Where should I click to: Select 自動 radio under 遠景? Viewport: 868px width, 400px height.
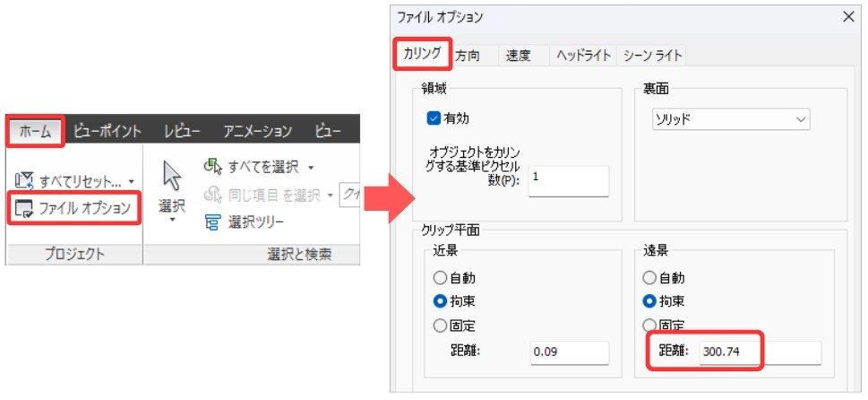tap(649, 277)
